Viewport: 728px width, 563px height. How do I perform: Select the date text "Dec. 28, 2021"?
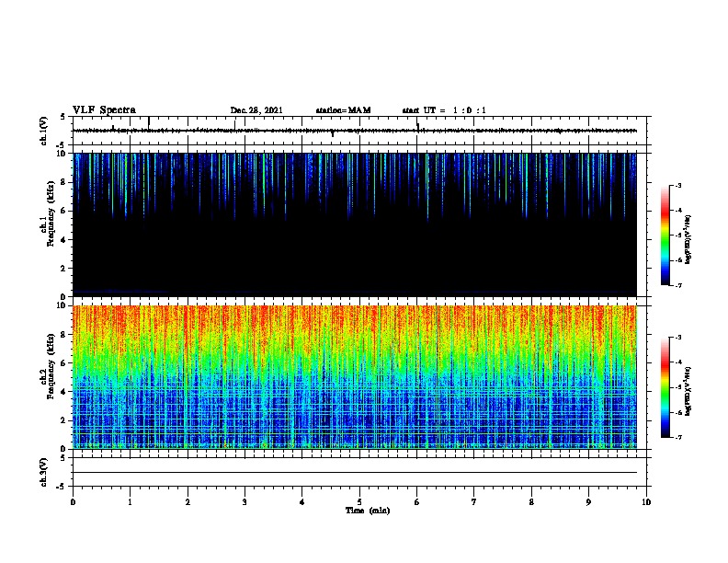pyautogui.click(x=256, y=110)
